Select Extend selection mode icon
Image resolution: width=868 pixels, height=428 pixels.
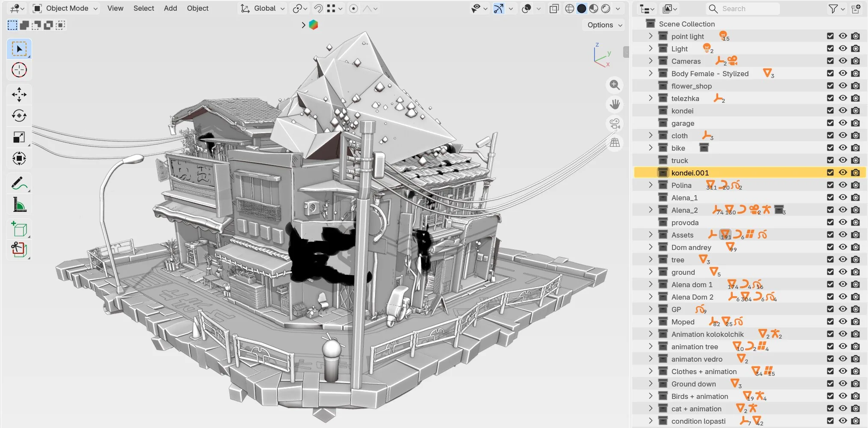tap(24, 25)
